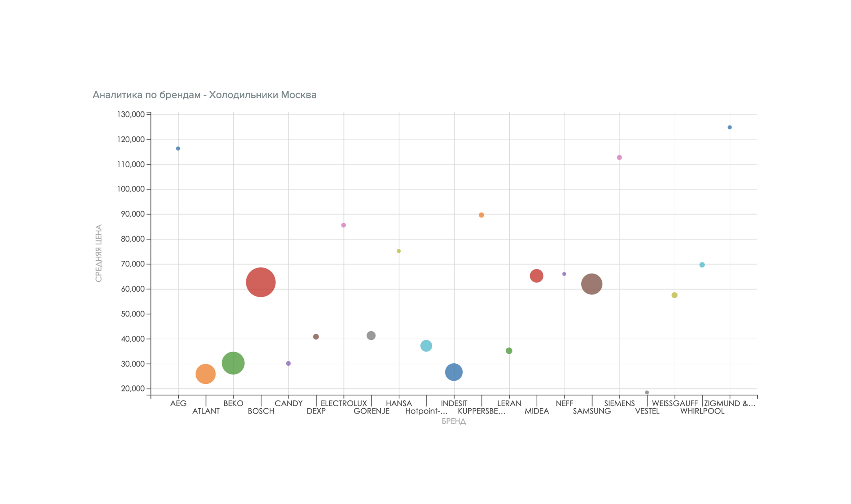
Task: Click the BOSCH axis label
Action: (261, 411)
